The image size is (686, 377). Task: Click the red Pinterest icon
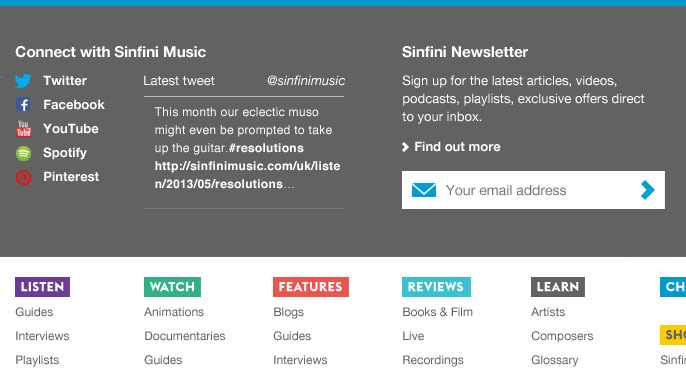click(x=23, y=178)
